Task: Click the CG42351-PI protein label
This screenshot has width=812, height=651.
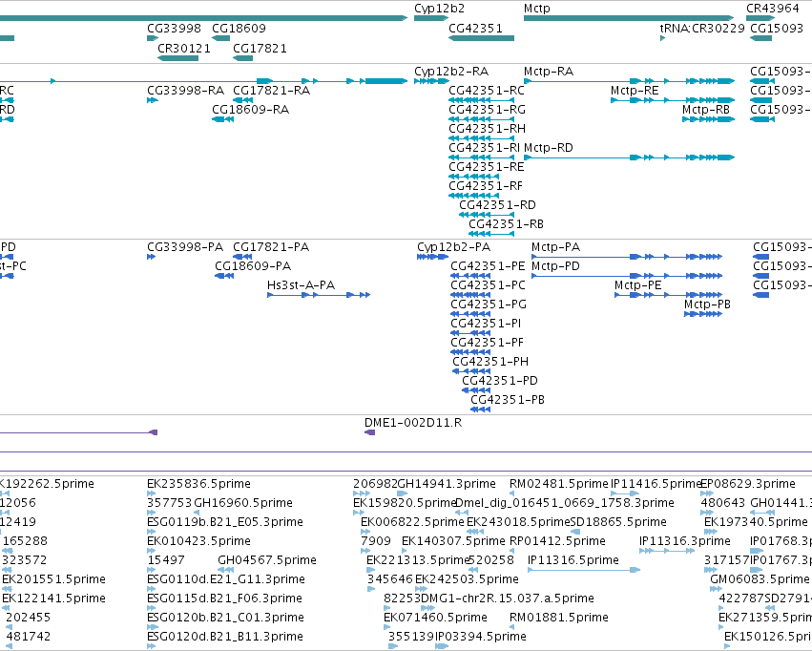Action: click(486, 325)
